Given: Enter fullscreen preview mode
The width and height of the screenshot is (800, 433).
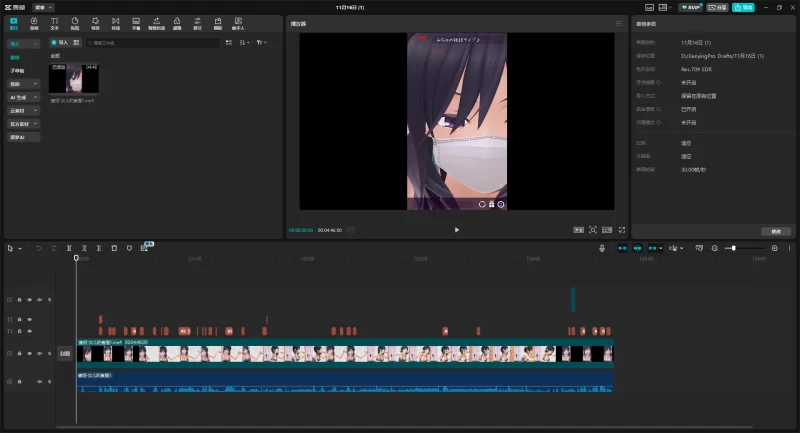Looking at the screenshot, I should pyautogui.click(x=622, y=229).
